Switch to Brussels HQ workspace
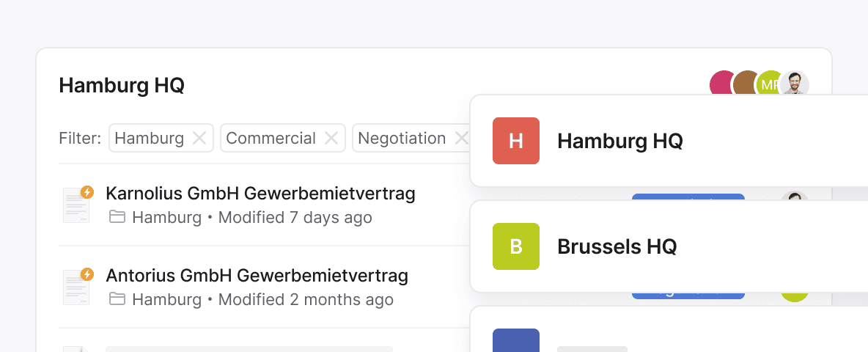Viewport: 868px width, 352px height. click(x=617, y=246)
